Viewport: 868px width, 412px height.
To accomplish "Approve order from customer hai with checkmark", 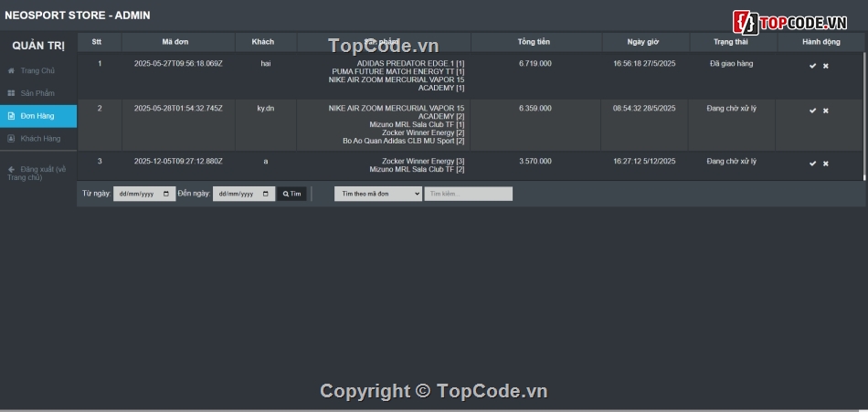I will coord(812,66).
